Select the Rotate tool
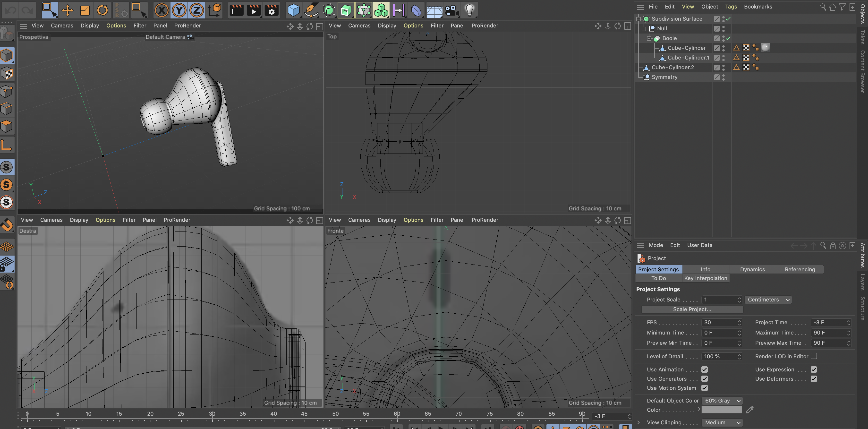The image size is (868, 429). (102, 10)
